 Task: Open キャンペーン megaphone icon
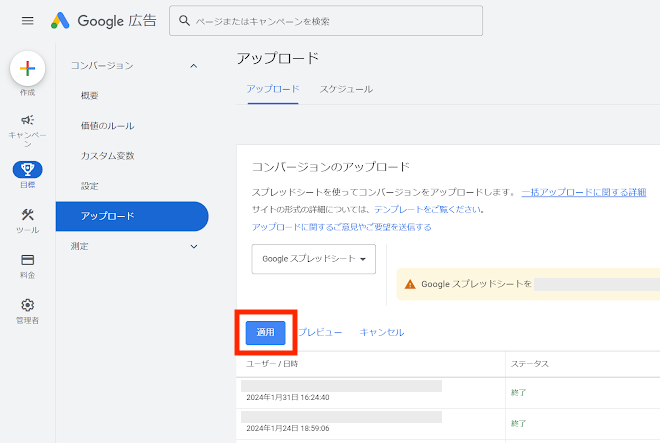(27, 120)
